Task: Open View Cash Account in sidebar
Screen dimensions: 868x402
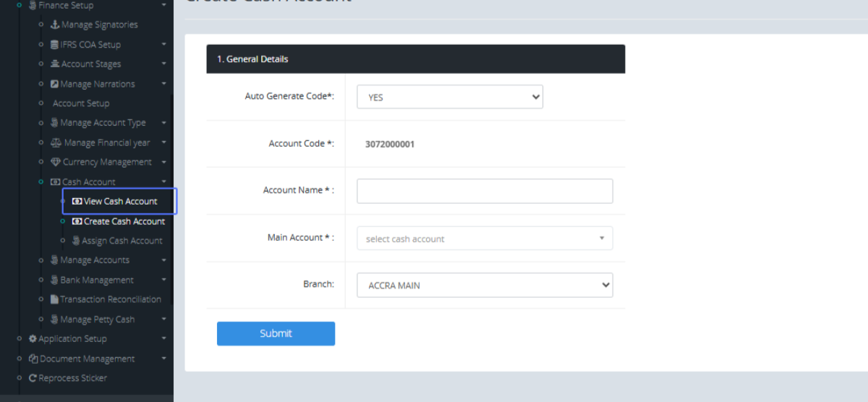Action: tap(120, 201)
